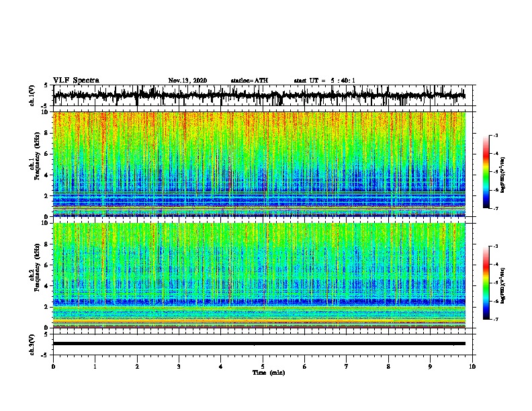Image resolution: width=532 pixels, height=411 pixels.
Task: Click the flat black ch.3 voltage trace
Action: (x=259, y=344)
